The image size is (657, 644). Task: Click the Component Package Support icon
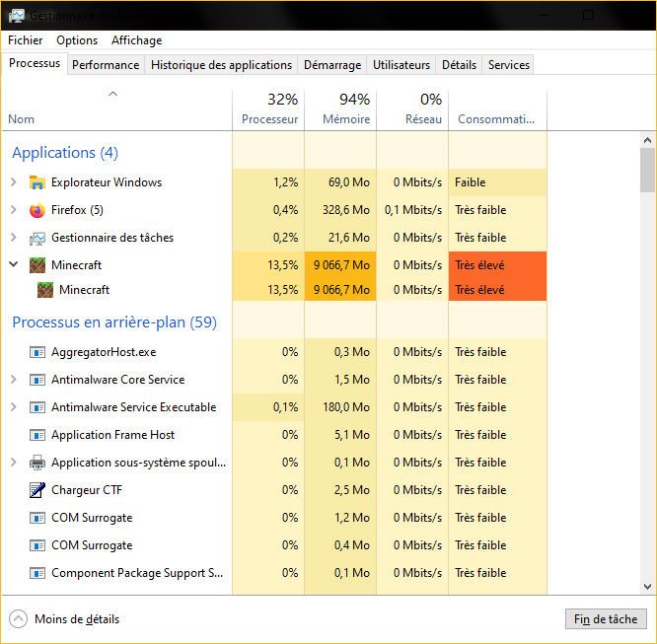point(37,573)
